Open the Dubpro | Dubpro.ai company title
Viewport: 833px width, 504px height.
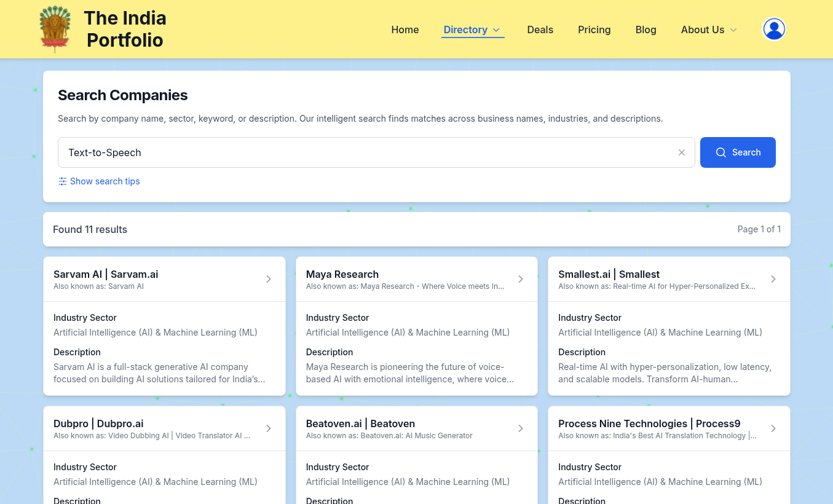[x=98, y=423]
